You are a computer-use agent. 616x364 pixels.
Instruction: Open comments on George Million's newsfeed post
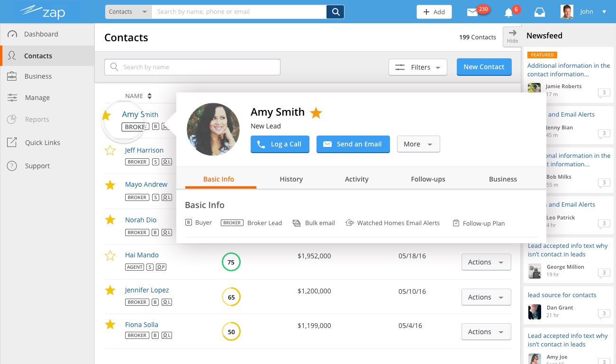tap(604, 273)
